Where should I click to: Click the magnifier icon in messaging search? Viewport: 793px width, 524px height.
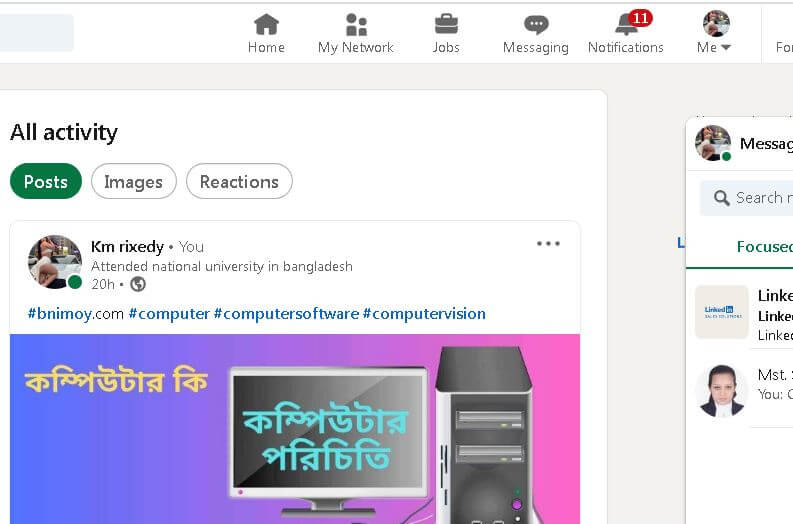pos(722,198)
